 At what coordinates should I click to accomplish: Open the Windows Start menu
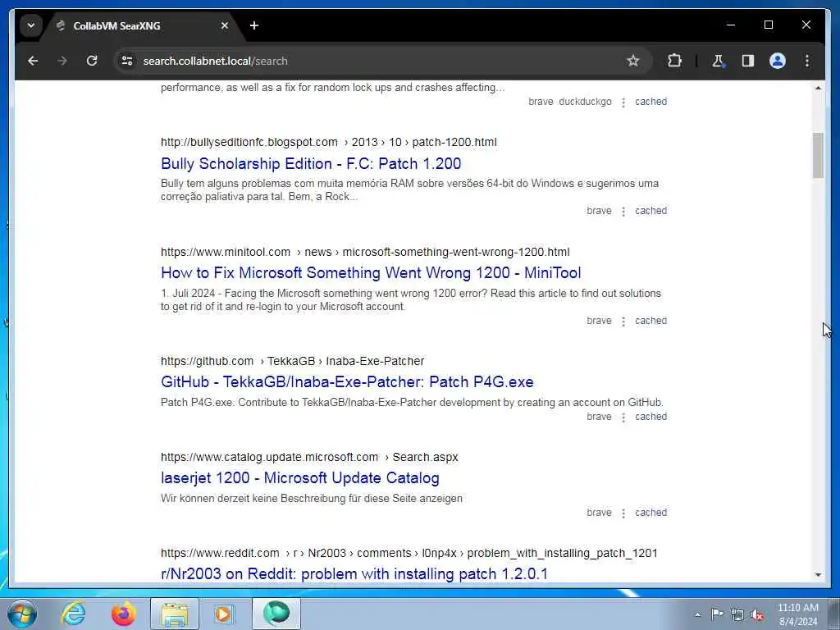click(x=22, y=614)
